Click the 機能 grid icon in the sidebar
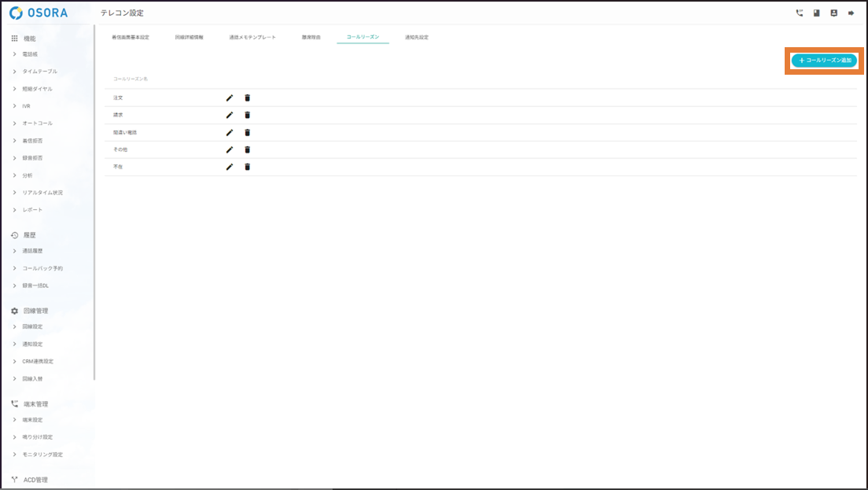Screen dimensions: 868x490 click(x=13, y=37)
